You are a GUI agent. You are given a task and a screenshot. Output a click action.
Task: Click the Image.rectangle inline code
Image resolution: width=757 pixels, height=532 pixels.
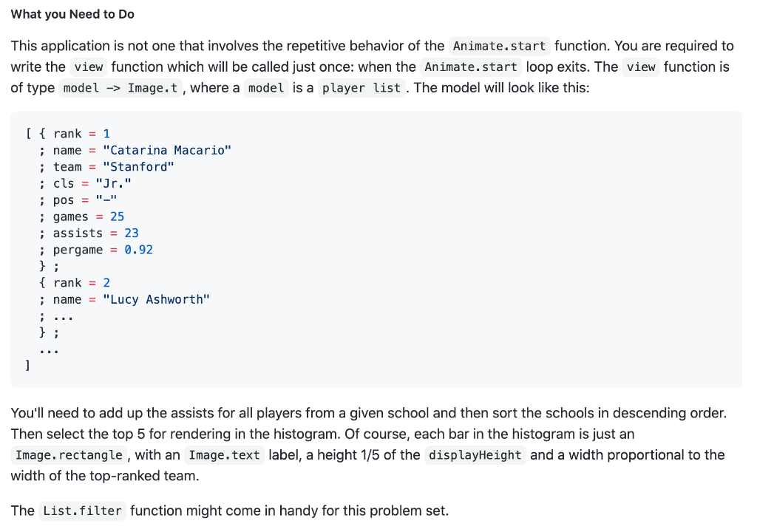(69, 455)
